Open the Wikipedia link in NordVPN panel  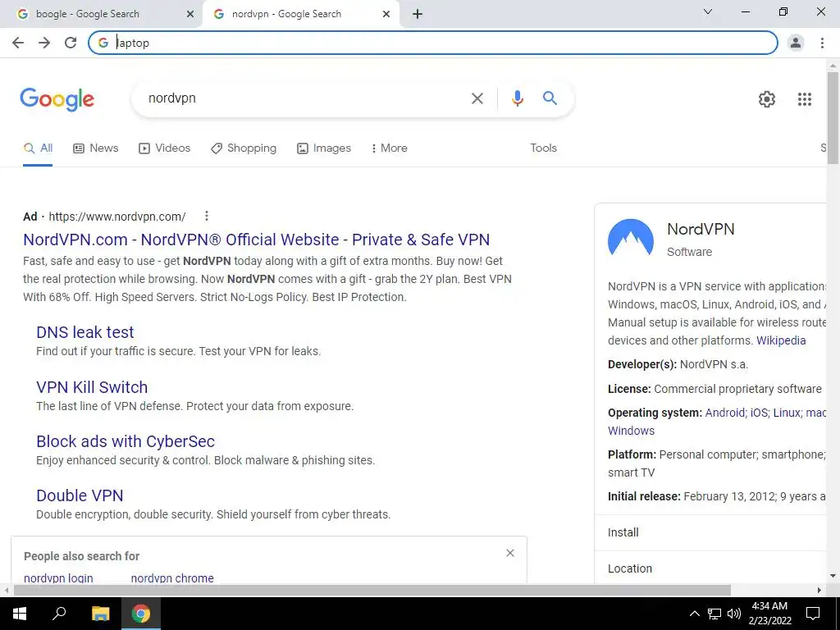pos(781,340)
